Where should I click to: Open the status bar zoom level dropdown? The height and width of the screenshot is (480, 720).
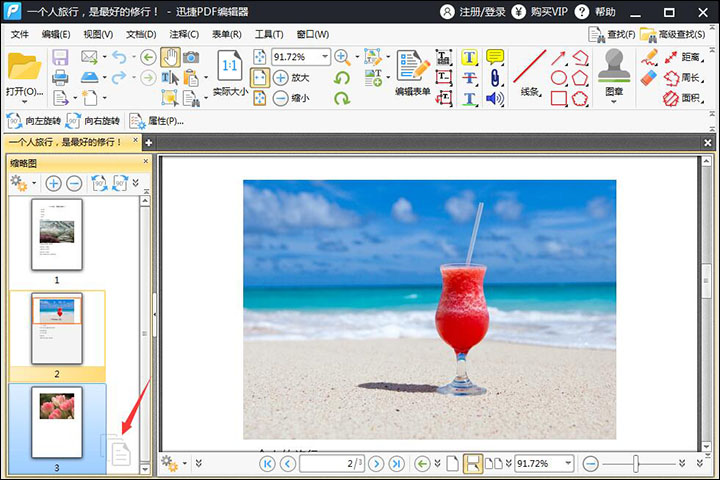point(568,464)
